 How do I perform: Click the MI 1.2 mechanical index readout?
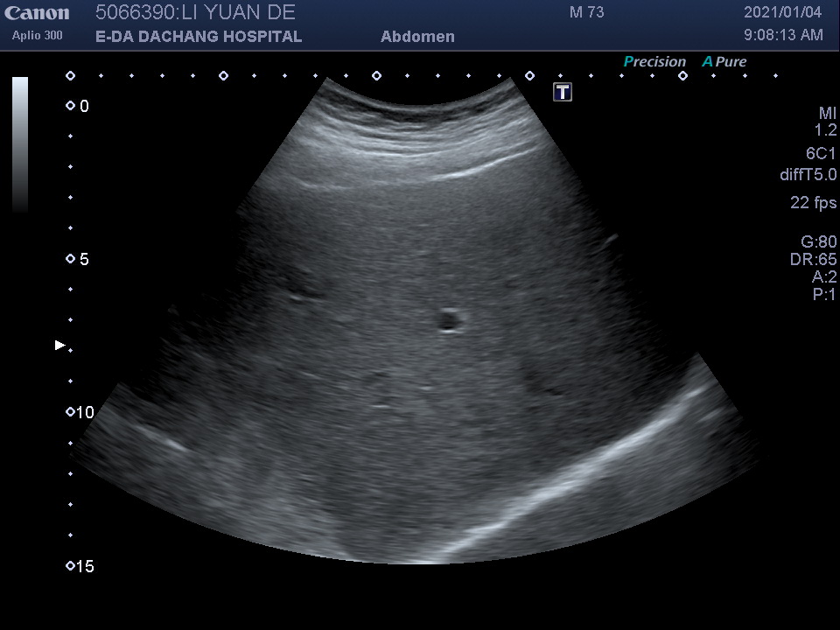826,122
